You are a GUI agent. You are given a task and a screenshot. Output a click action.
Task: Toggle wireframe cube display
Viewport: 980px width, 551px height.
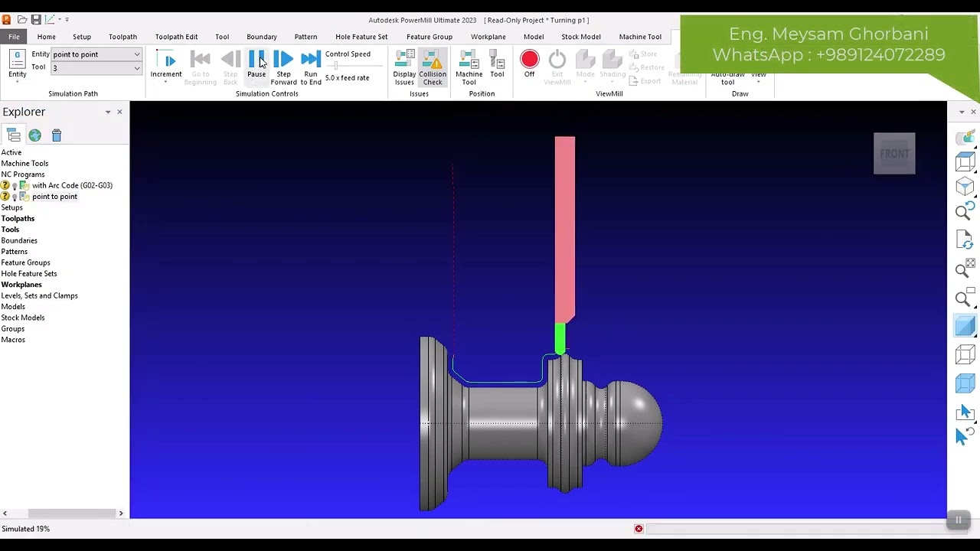[965, 354]
